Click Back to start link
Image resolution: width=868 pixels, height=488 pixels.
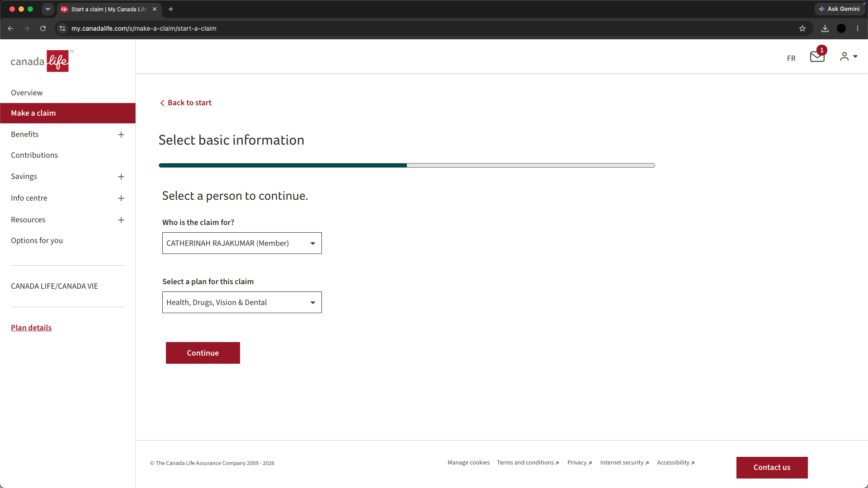[186, 103]
